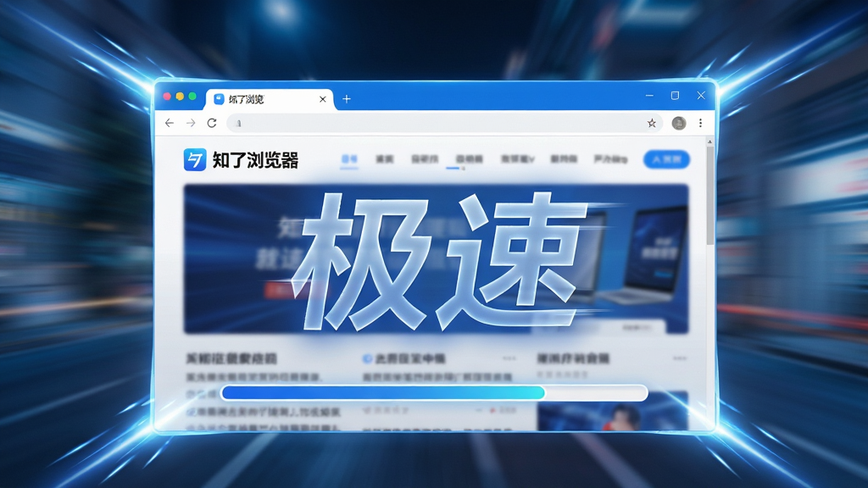Click the forward navigation arrow
The height and width of the screenshot is (488, 868).
click(x=191, y=123)
